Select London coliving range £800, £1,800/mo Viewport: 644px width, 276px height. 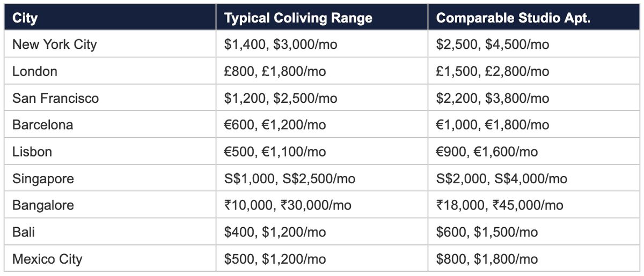[275, 71]
